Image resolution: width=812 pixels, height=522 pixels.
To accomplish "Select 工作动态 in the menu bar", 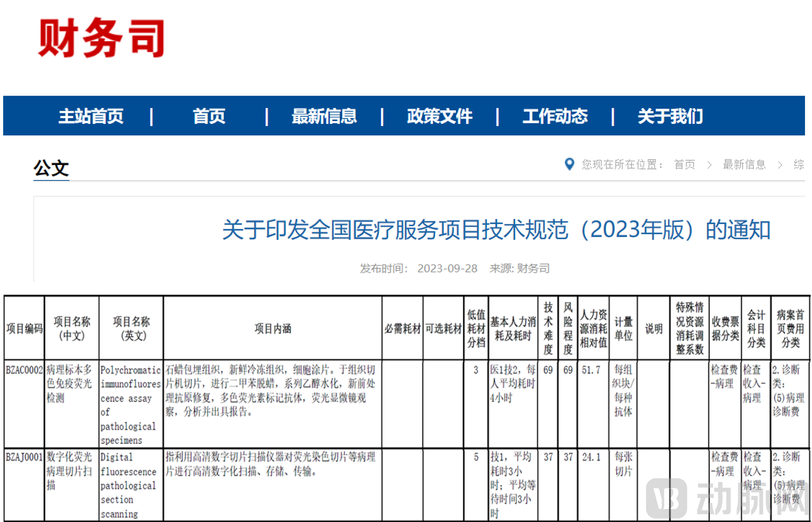I will (x=555, y=117).
